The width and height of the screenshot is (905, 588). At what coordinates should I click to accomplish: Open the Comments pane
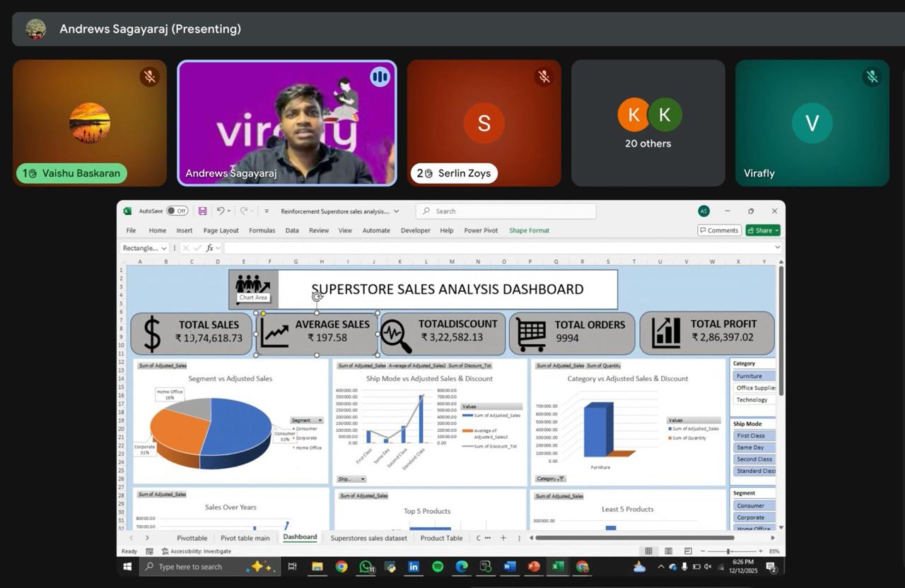pyautogui.click(x=718, y=230)
